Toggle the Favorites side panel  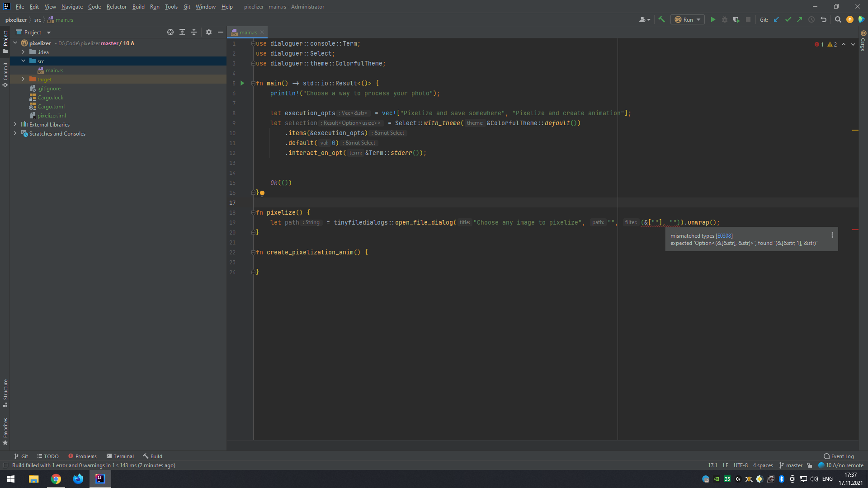pyautogui.click(x=5, y=431)
